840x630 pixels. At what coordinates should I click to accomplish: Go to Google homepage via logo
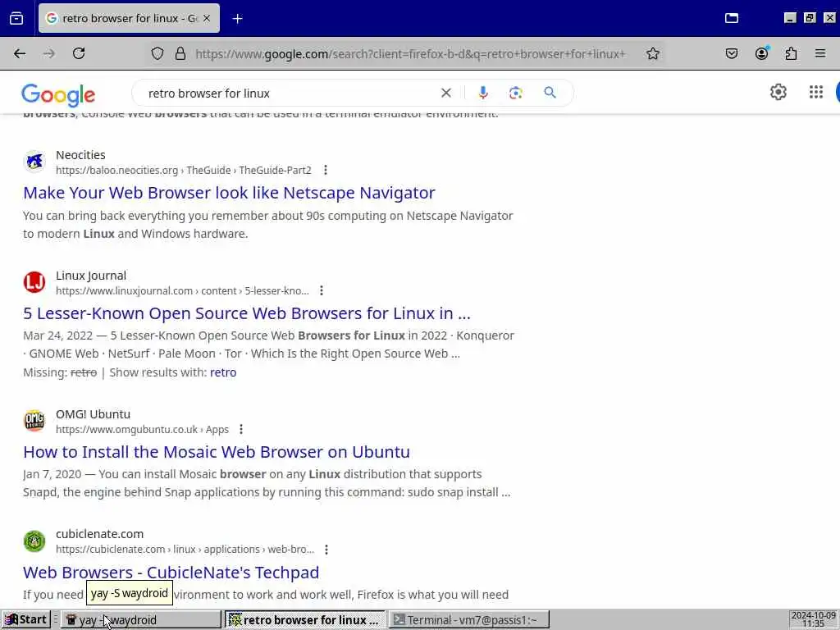click(58, 95)
